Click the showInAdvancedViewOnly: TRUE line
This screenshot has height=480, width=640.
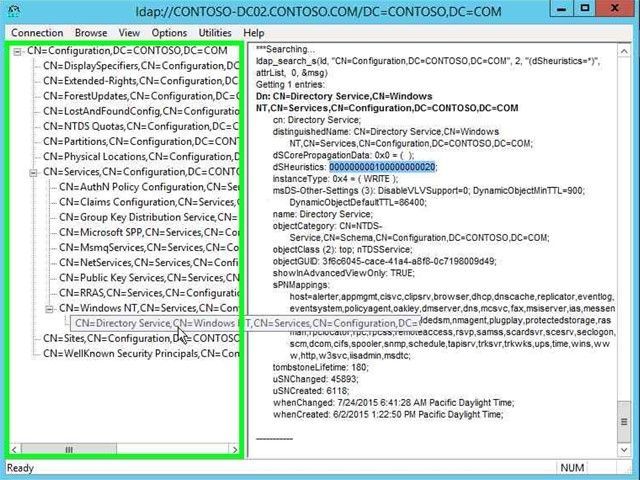pos(344,273)
